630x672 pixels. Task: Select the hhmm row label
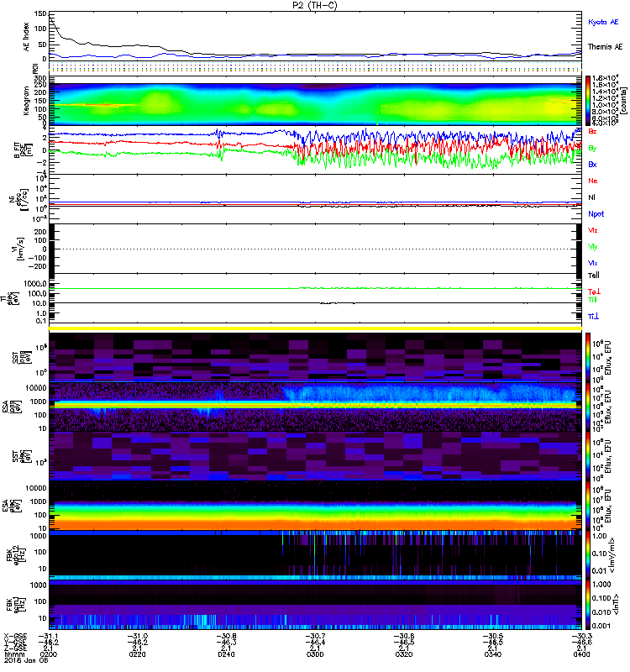tap(14, 654)
